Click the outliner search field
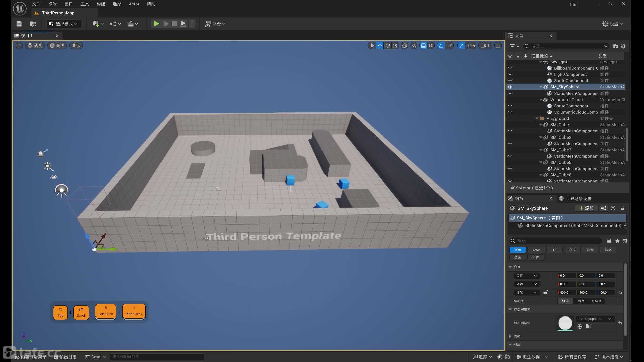644x362 pixels. [566, 46]
